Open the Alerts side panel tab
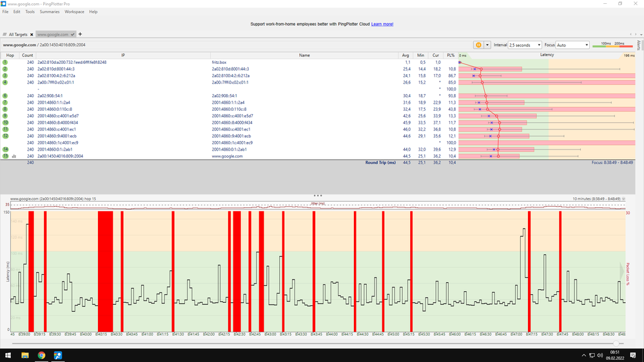 coord(638,45)
